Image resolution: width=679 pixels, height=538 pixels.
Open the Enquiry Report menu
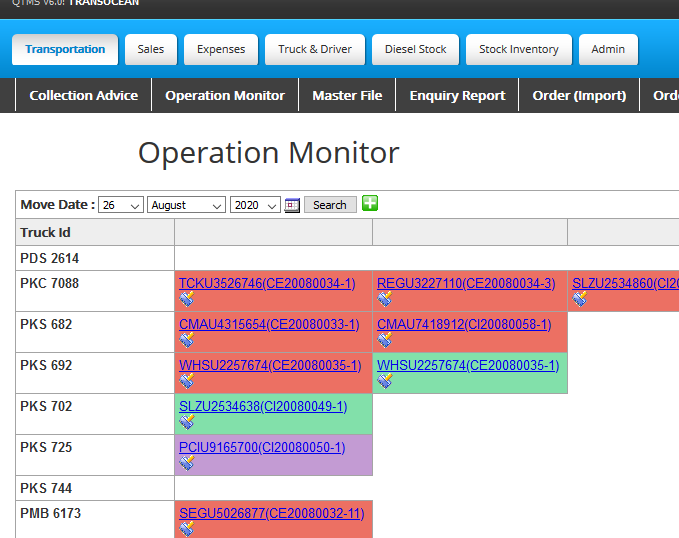457,96
